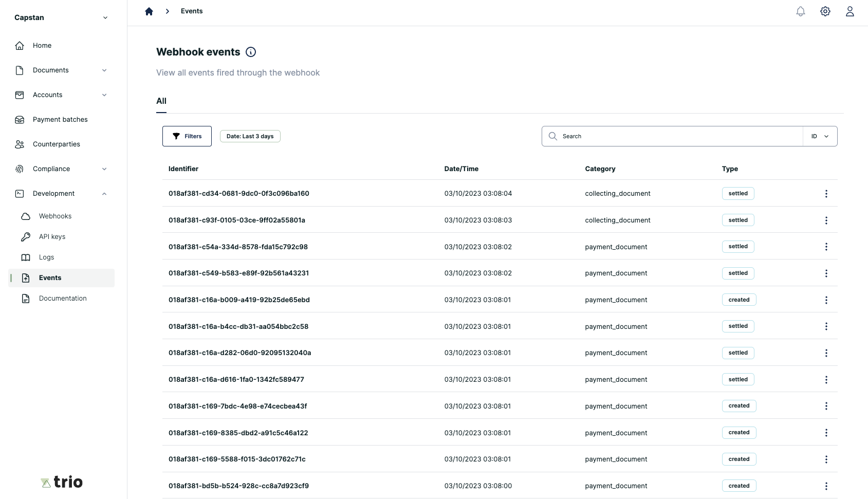Expand the Accounts submenu chevron

[x=104, y=95]
